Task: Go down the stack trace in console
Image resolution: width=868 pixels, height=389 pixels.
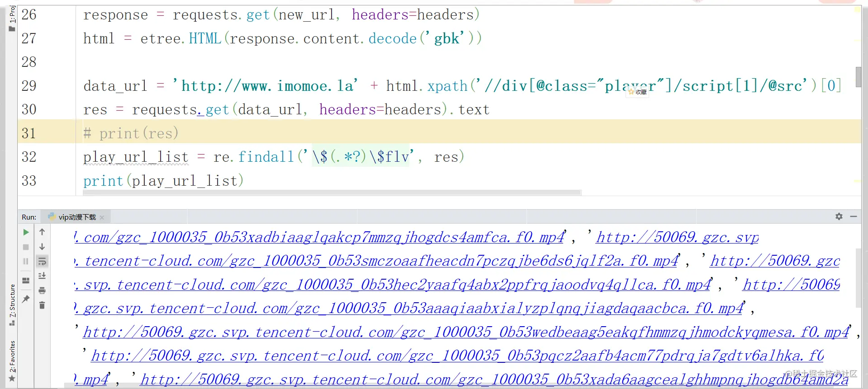Action: point(42,247)
